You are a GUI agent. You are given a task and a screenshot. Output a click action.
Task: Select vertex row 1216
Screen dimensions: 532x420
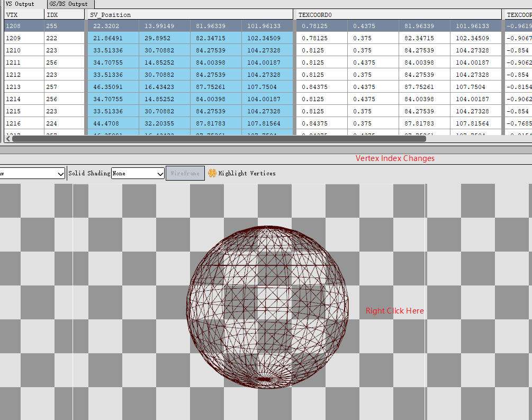(21, 123)
